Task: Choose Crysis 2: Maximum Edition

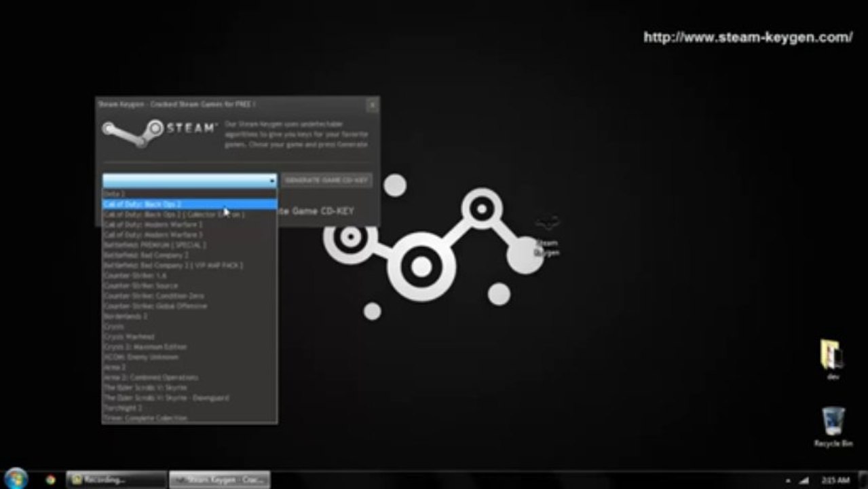Action: [x=189, y=346]
